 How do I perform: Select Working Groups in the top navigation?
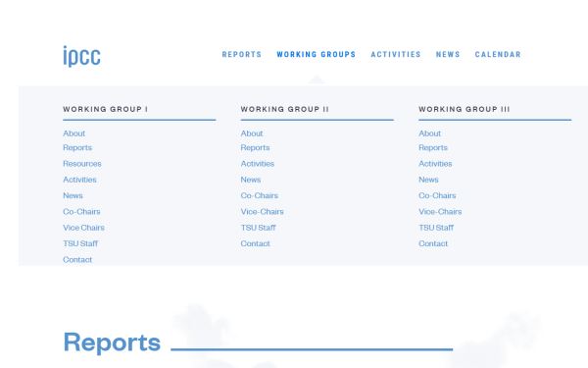(317, 54)
